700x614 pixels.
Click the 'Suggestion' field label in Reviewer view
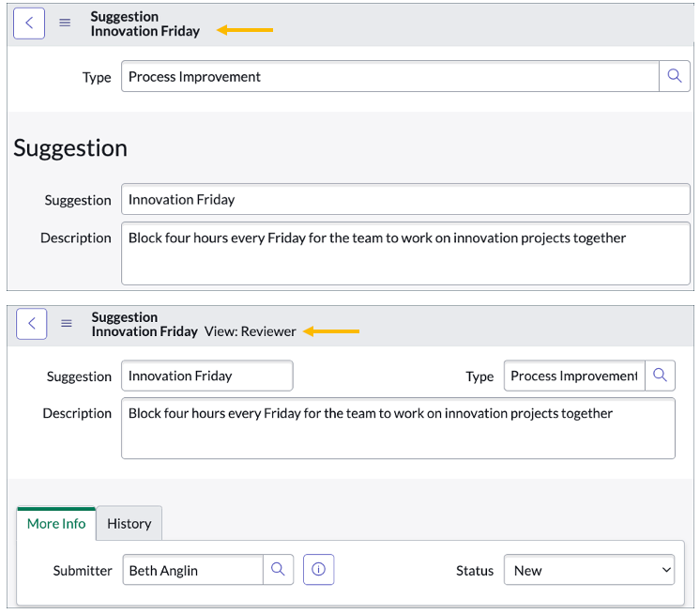(79, 376)
